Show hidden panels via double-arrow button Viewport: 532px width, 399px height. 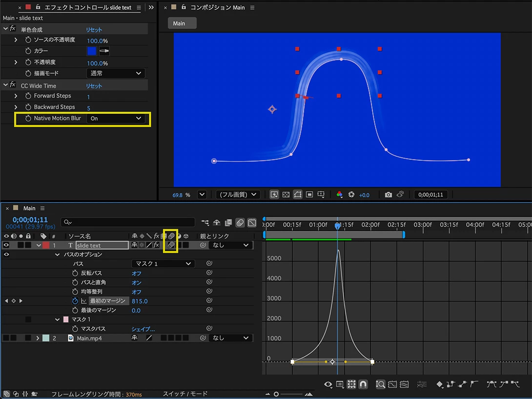coord(151,7)
